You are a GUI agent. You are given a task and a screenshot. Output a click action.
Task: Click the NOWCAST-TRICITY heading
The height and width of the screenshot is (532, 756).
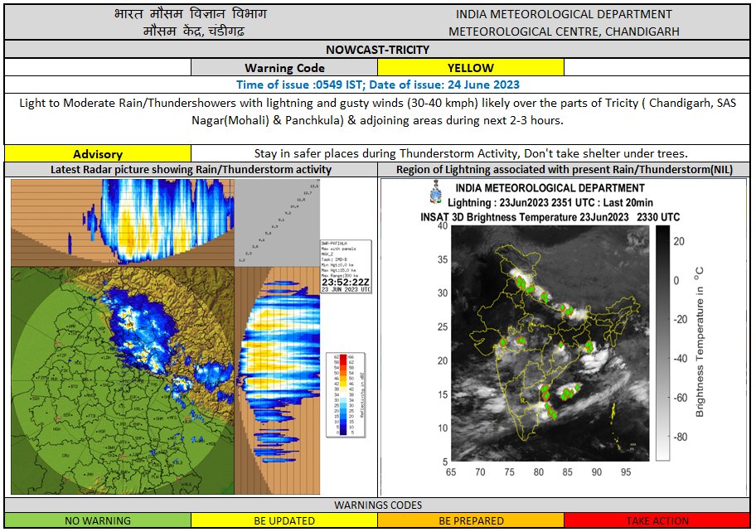pos(377,50)
